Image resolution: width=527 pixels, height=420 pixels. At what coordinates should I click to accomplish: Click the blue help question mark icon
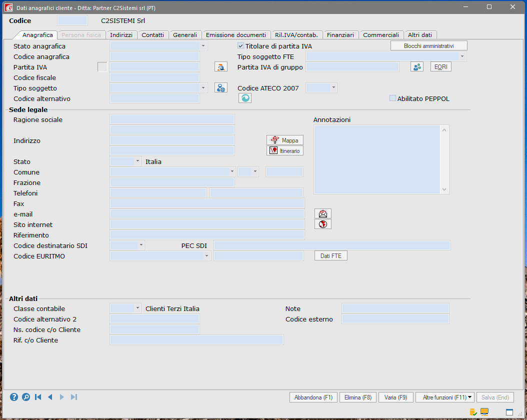14,397
